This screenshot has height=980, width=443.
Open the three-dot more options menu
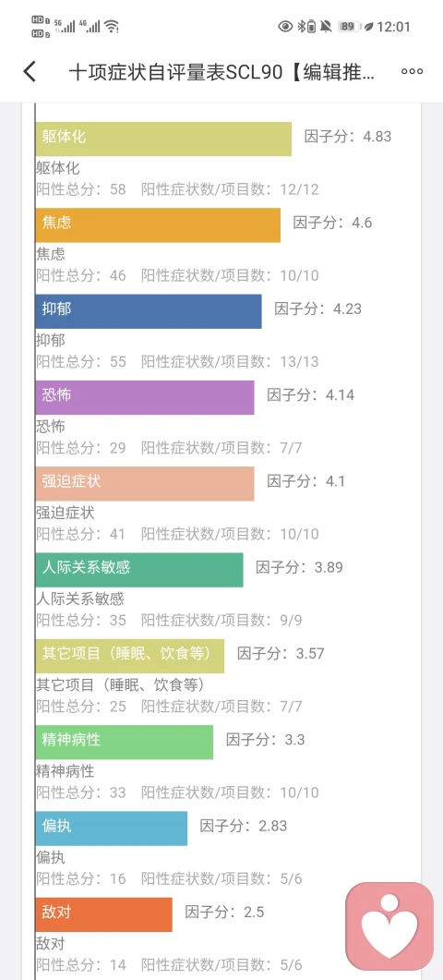(412, 72)
